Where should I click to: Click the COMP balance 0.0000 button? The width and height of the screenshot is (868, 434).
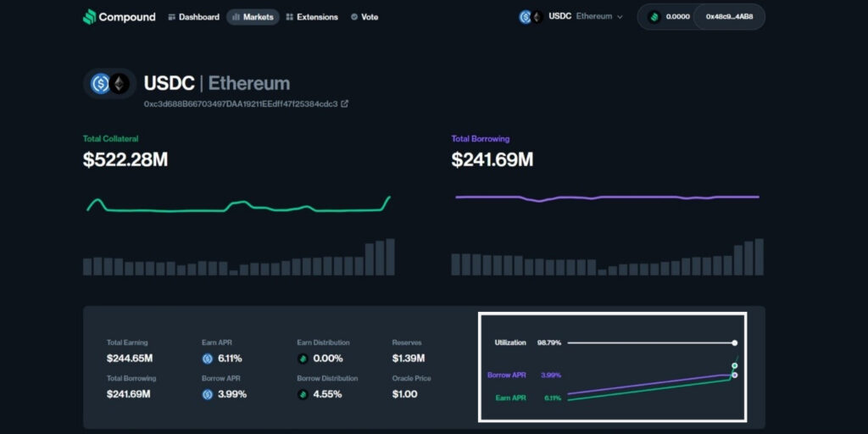[x=668, y=17]
